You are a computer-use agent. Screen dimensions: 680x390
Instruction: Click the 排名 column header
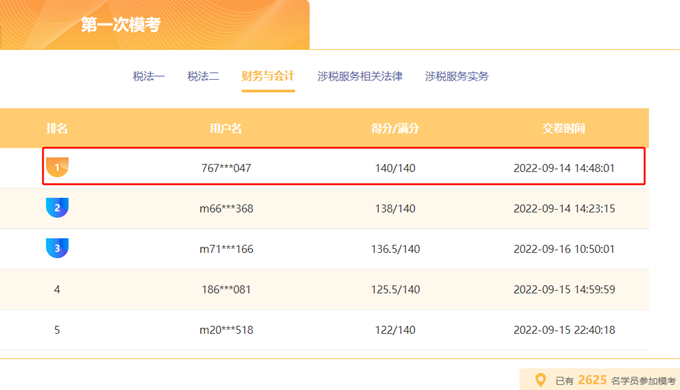tap(57, 128)
